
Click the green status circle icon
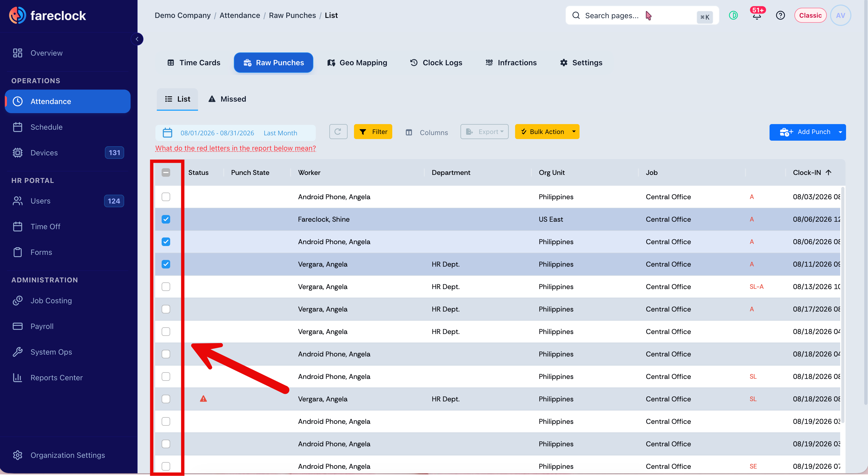pos(733,16)
